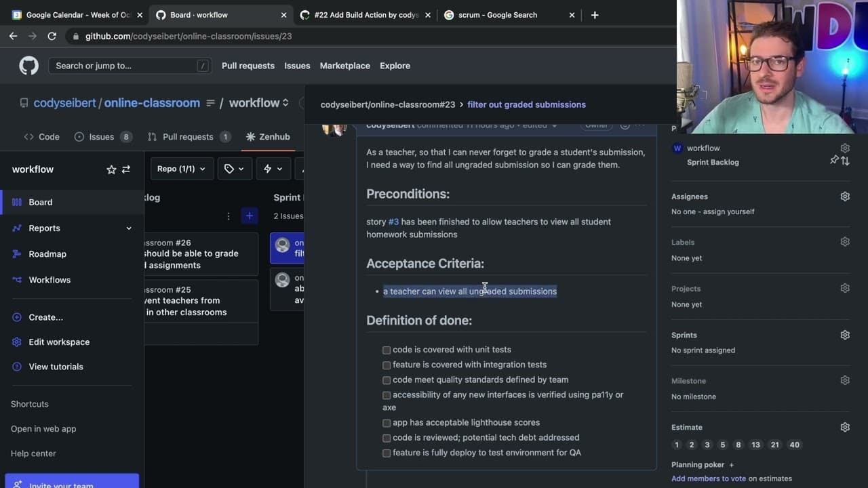Open the 'edited' history dropdown in comment
Viewport: 868px width, 488px height.
coord(540,125)
